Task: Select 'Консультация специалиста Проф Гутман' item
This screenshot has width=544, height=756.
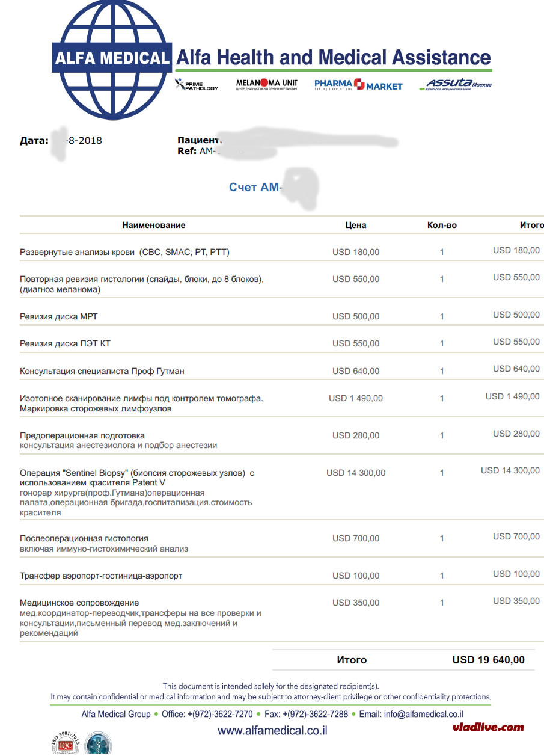Action: (x=102, y=371)
